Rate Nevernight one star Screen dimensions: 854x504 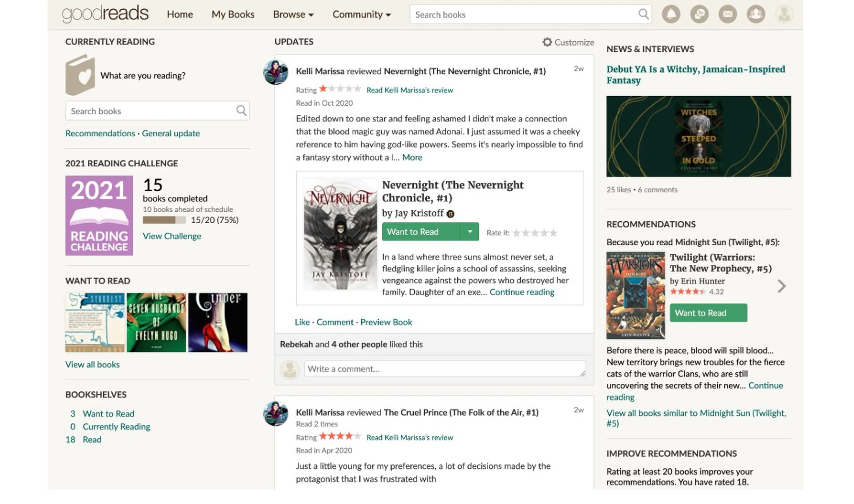click(516, 233)
